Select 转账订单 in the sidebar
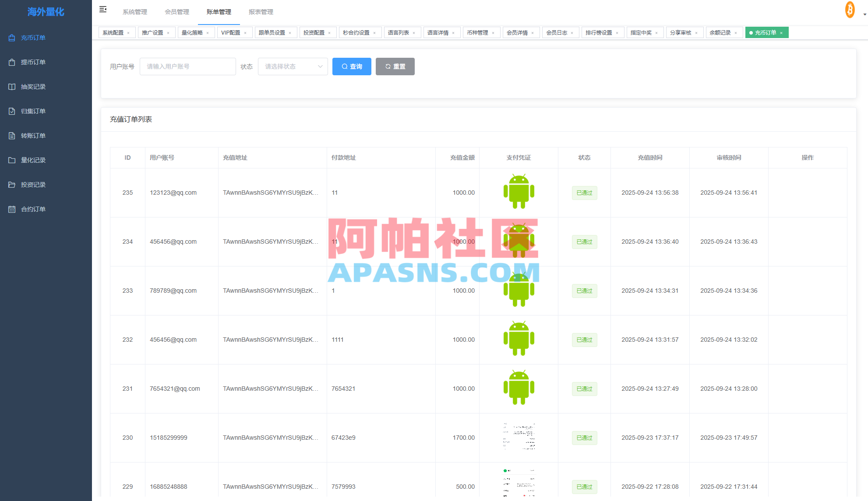This screenshot has height=501, width=868. pos(33,136)
